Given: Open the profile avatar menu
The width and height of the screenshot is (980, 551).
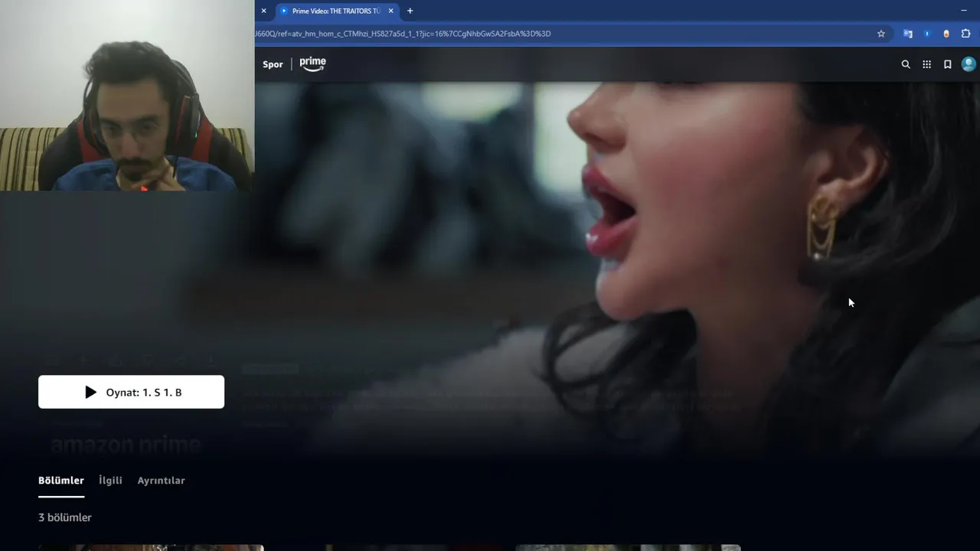Looking at the screenshot, I should tap(969, 64).
